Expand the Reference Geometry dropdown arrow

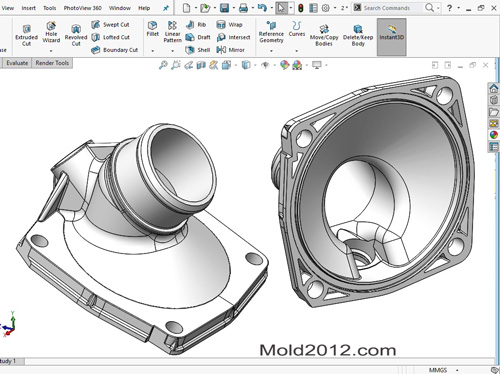point(271,51)
